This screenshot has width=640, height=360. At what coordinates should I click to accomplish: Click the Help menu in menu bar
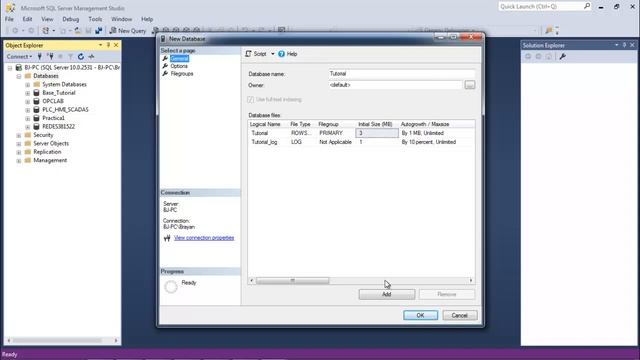click(x=147, y=19)
